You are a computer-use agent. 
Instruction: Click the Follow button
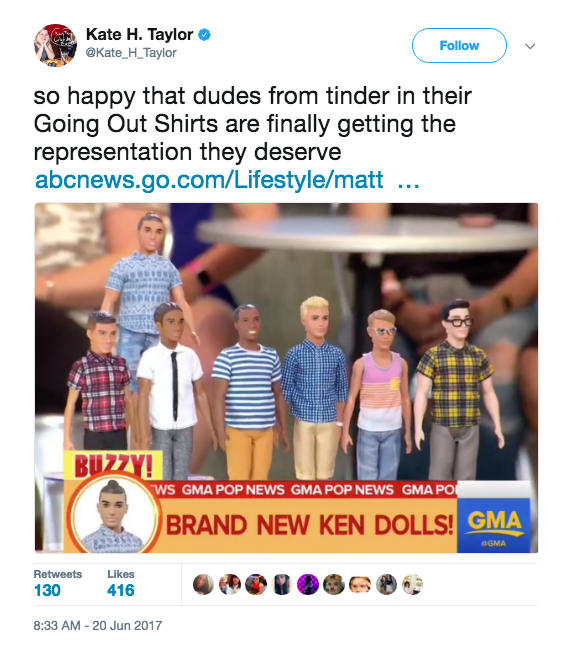point(459,45)
